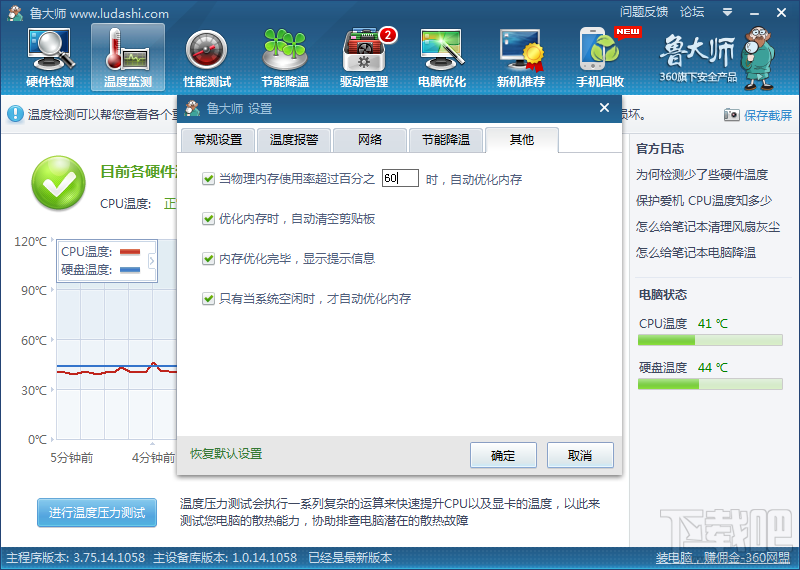
Task: Switch to 网络 tab
Action: (370, 140)
